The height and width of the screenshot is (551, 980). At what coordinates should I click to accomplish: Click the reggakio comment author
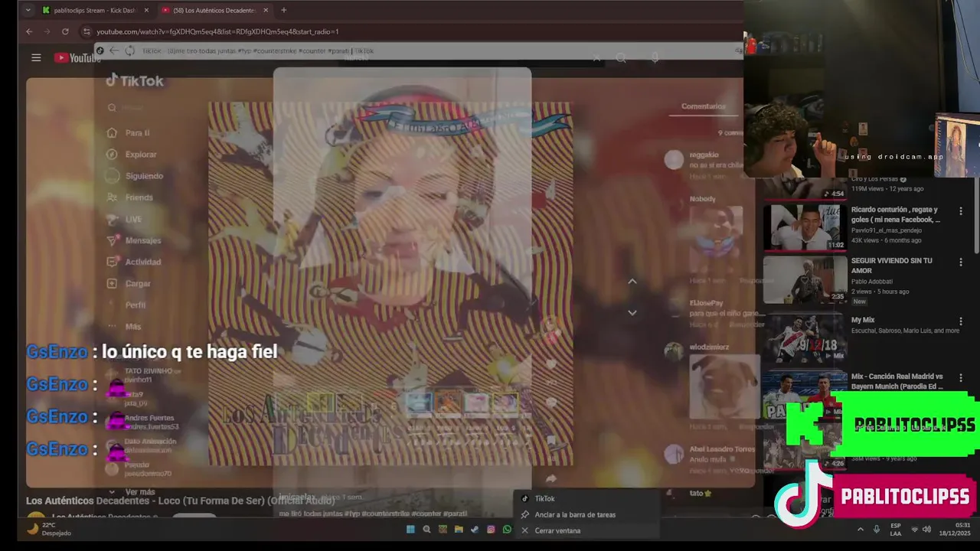(x=704, y=155)
